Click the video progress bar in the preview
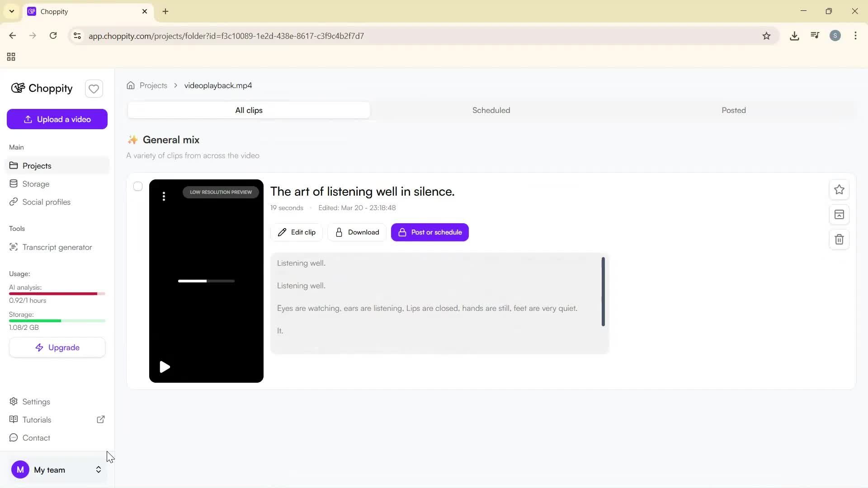Viewport: 868px width, 488px height. pyautogui.click(x=206, y=281)
